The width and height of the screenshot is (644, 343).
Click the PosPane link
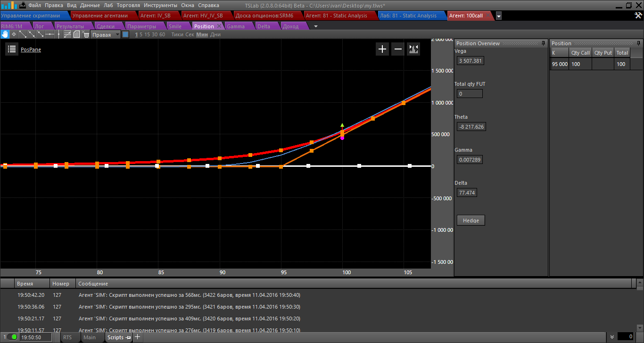pyautogui.click(x=31, y=49)
